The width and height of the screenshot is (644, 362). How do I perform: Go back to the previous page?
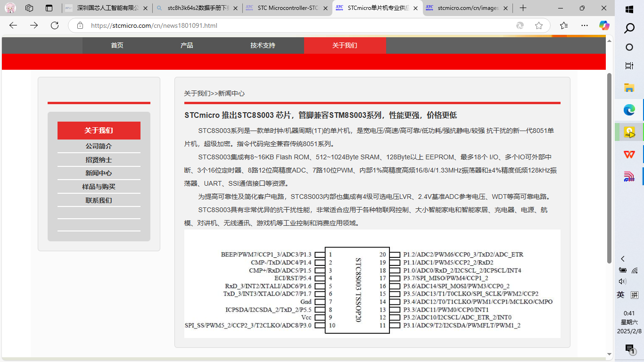[x=13, y=25]
